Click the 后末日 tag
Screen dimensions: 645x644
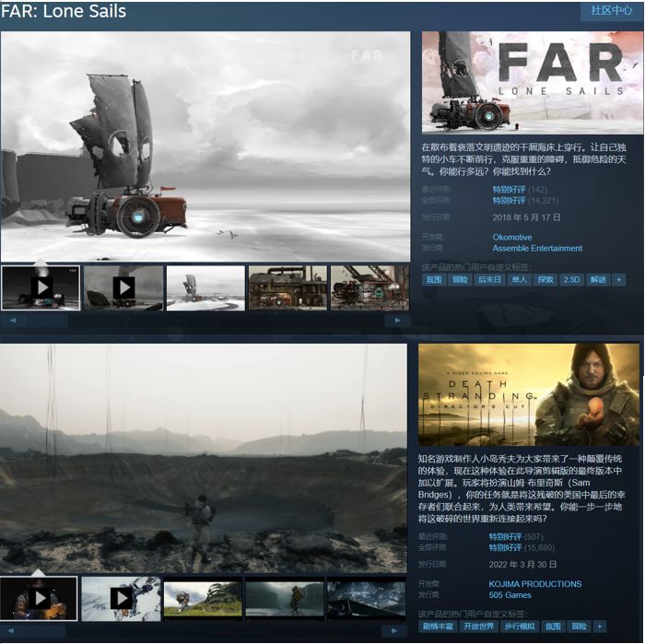pyautogui.click(x=489, y=280)
